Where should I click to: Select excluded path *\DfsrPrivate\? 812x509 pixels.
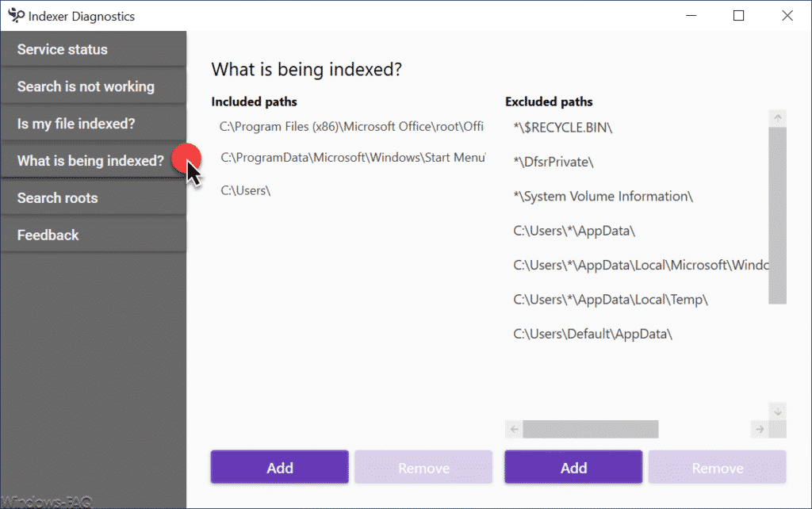tap(553, 162)
